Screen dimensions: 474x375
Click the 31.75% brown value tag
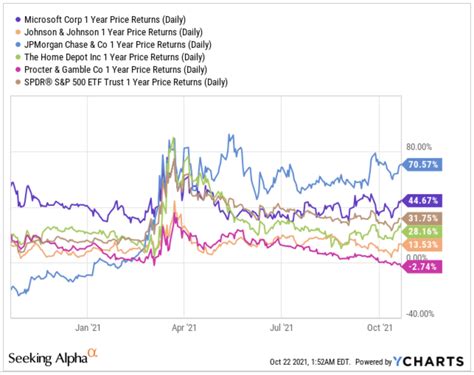[x=422, y=218]
